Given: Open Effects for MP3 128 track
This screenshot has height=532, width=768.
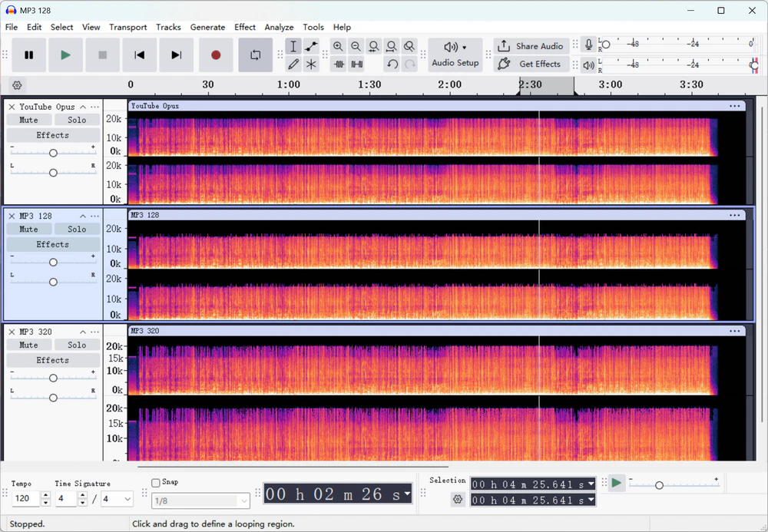Looking at the screenshot, I should click(53, 244).
